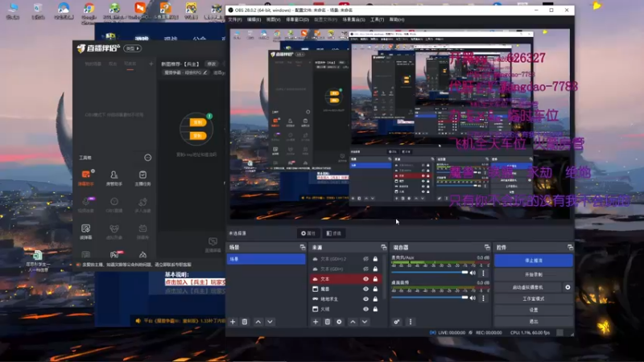Pop out the Audio Mixer dock
This screenshot has width=644, height=362.
(487, 247)
